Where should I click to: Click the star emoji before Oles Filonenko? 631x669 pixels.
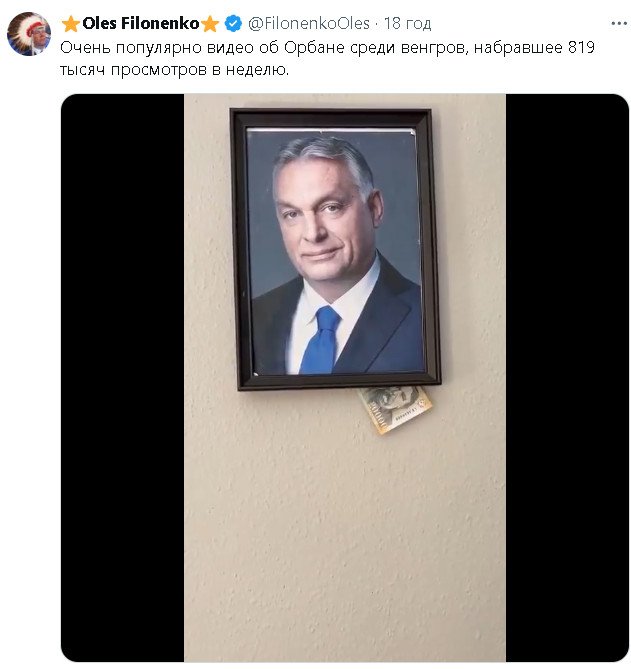(x=70, y=23)
